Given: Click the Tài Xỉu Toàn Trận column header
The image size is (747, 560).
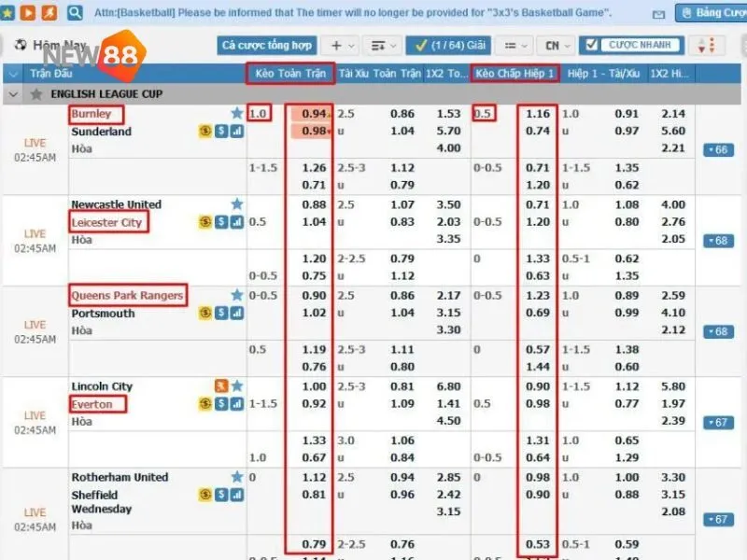Looking at the screenshot, I should (x=380, y=74).
